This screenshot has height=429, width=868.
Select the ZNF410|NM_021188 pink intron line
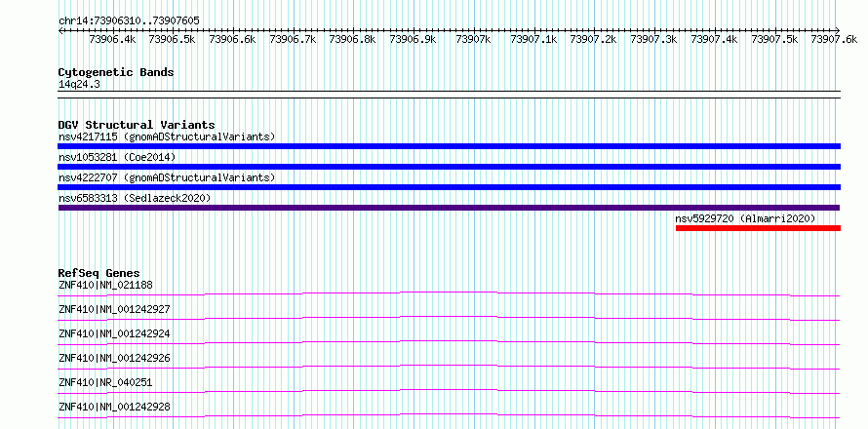449,293
